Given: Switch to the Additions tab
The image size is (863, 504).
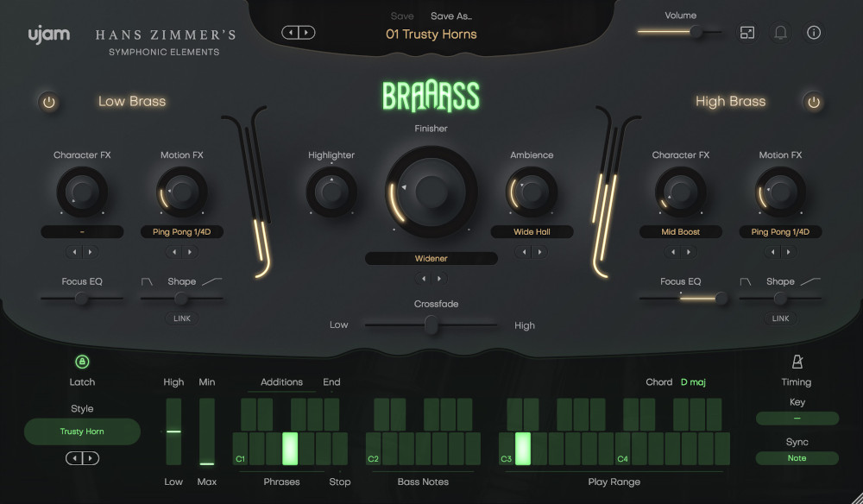Looking at the screenshot, I should click(x=283, y=381).
